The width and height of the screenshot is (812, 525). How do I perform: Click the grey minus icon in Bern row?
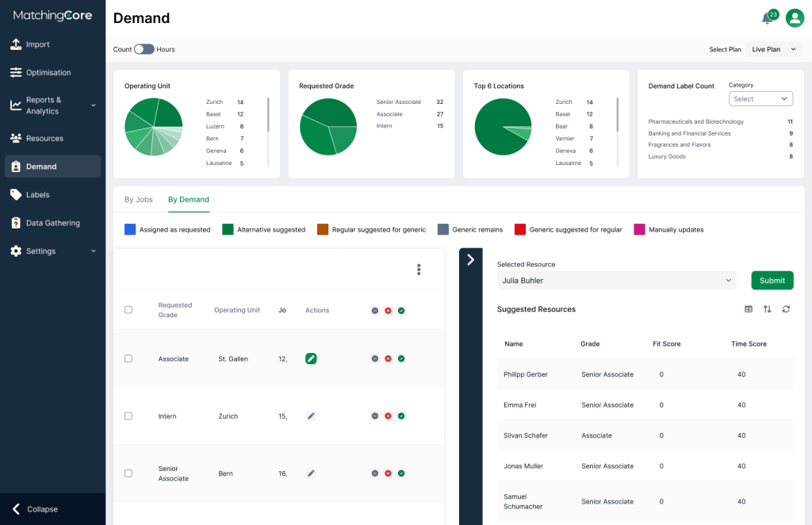375,473
